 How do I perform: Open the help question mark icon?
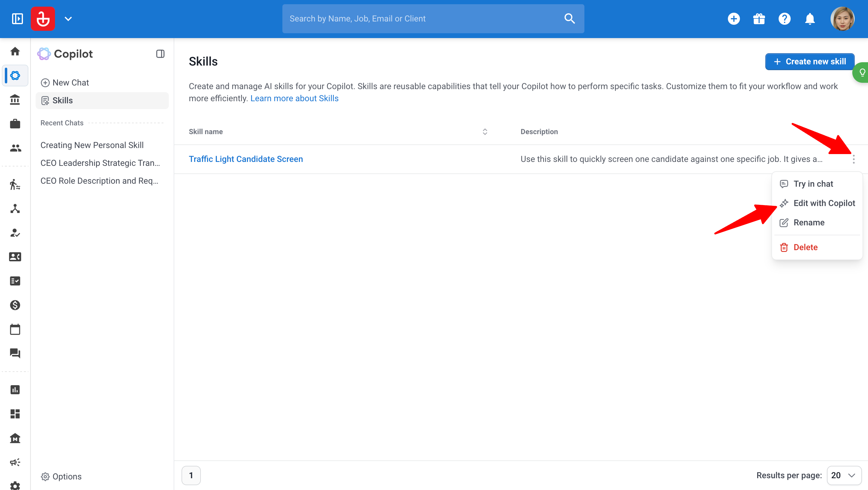pyautogui.click(x=784, y=18)
